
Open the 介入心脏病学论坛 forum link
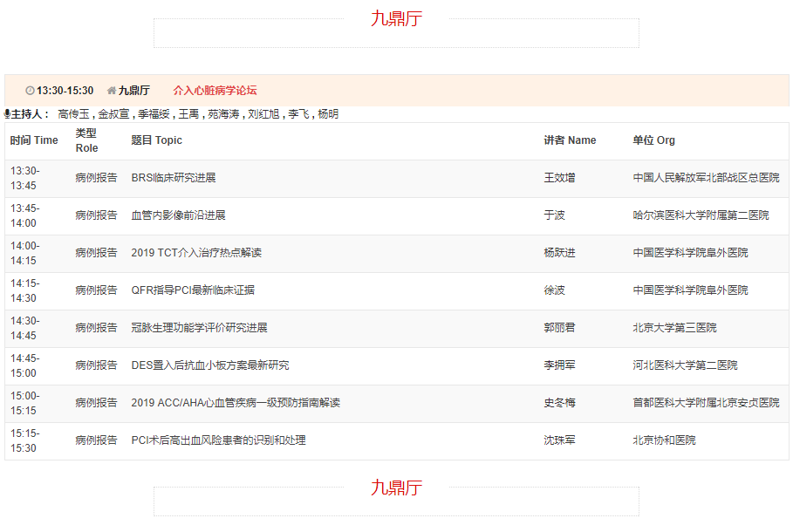tap(215, 91)
